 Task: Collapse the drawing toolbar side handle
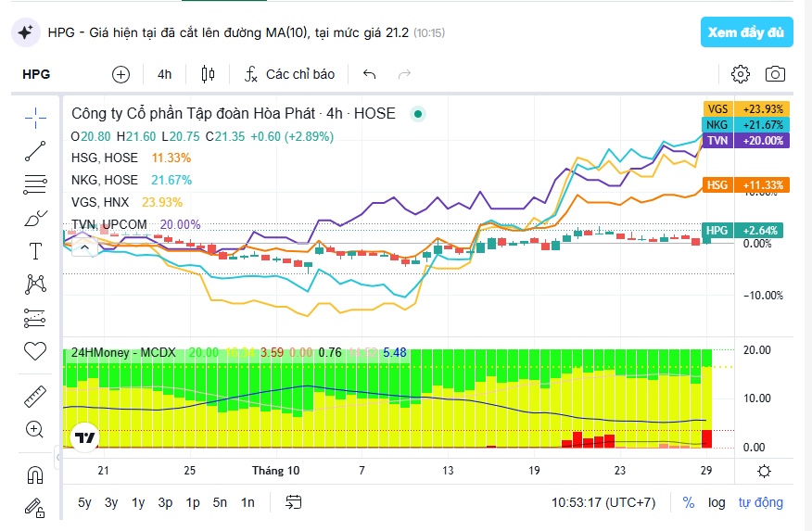58,457
